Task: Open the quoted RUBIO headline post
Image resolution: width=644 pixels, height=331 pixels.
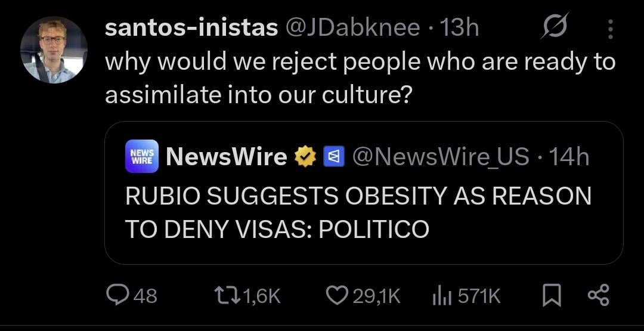Action: (358, 212)
